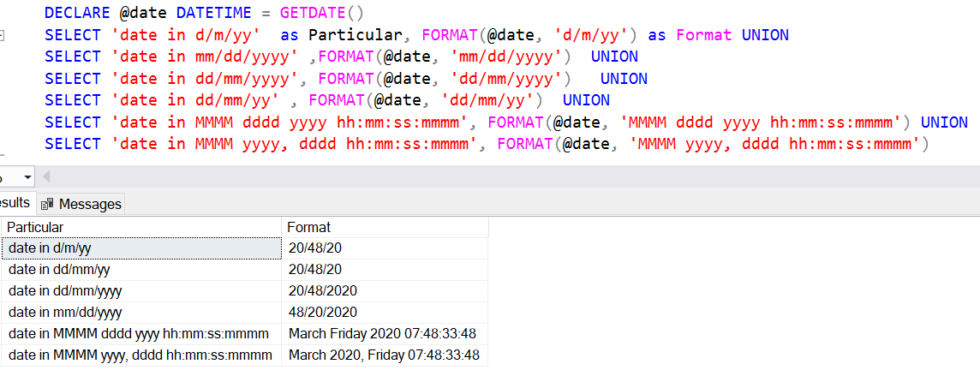This screenshot has width=980, height=376.
Task: Select the 'date in dd/mm/yyyy' result cell
Action: click(141, 291)
